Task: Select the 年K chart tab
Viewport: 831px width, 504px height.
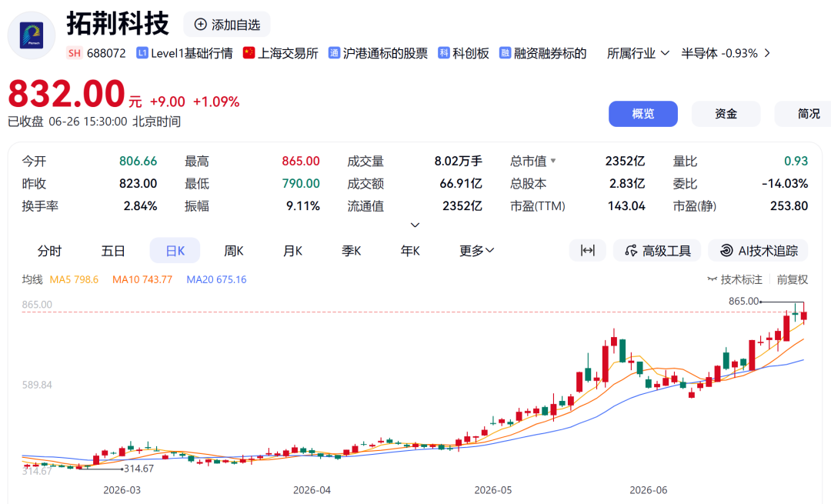Action: (x=410, y=251)
